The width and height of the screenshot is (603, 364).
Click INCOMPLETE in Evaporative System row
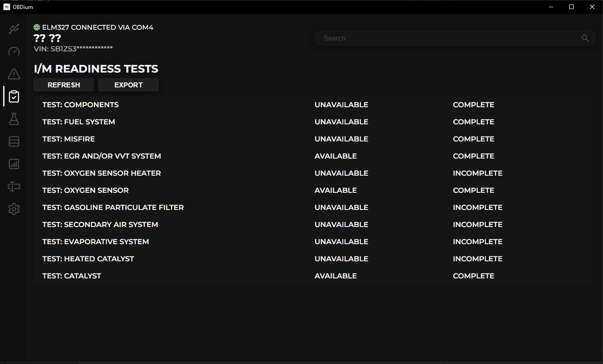(x=478, y=241)
